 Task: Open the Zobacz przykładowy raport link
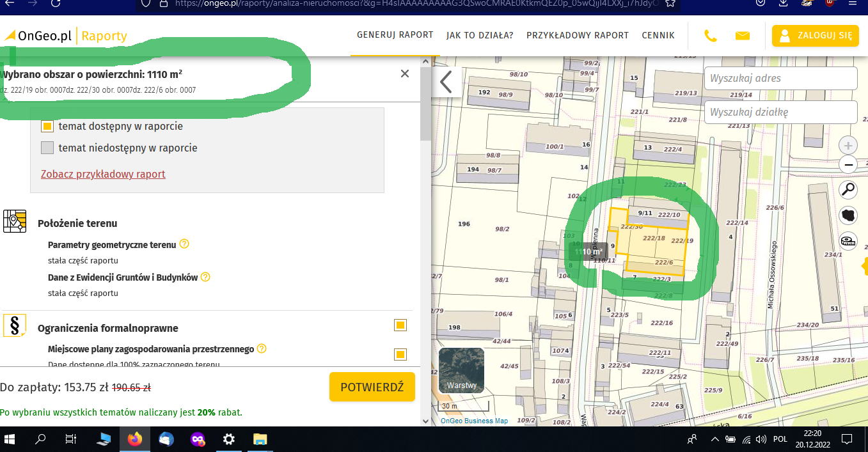coord(103,174)
